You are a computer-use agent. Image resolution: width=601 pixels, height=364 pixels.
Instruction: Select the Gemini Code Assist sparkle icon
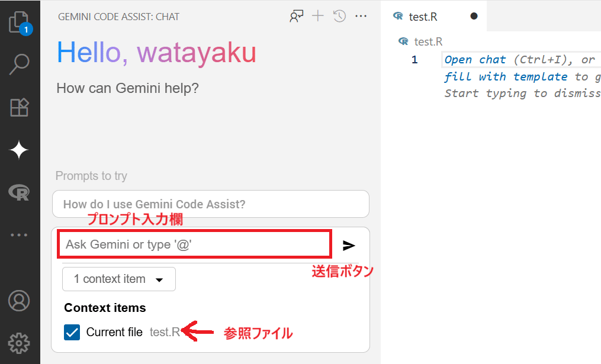tap(20, 150)
